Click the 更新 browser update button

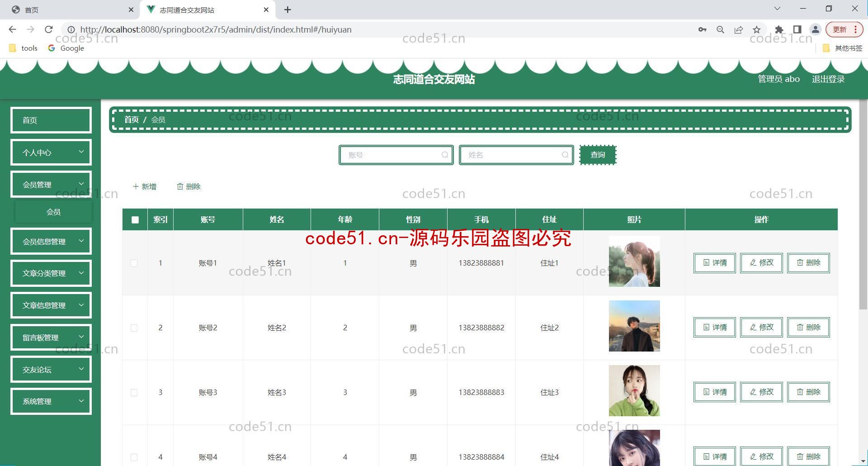tap(844, 29)
